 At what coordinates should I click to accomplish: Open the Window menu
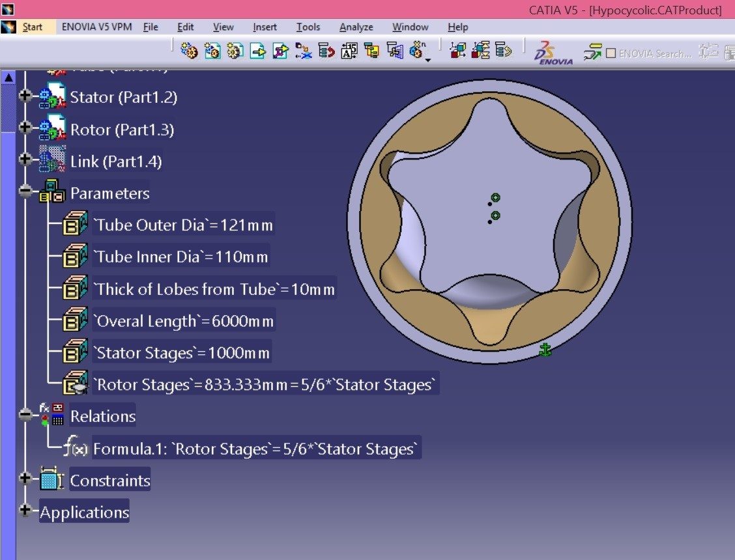(x=410, y=27)
